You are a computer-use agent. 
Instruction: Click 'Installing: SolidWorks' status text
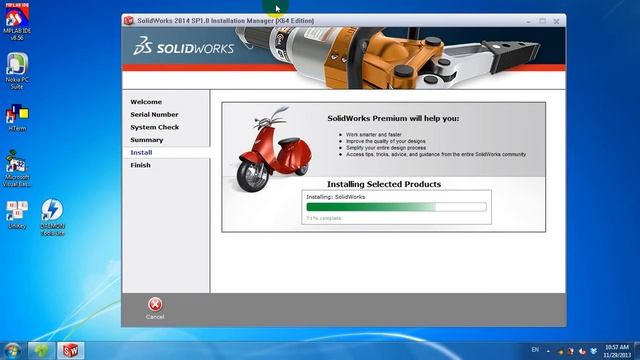(336, 197)
